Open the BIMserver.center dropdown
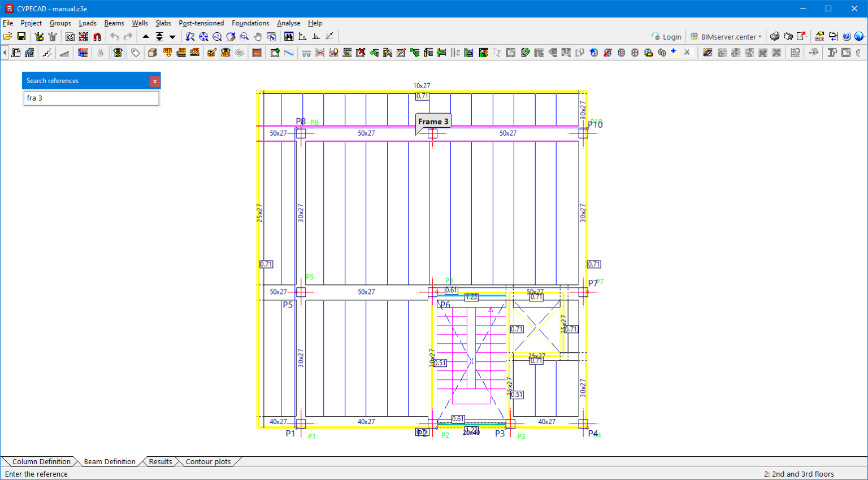This screenshot has height=480, width=868. click(x=727, y=37)
